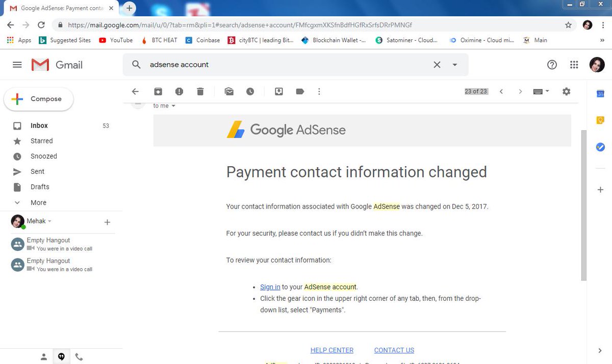Open the Labels menu

click(x=300, y=92)
